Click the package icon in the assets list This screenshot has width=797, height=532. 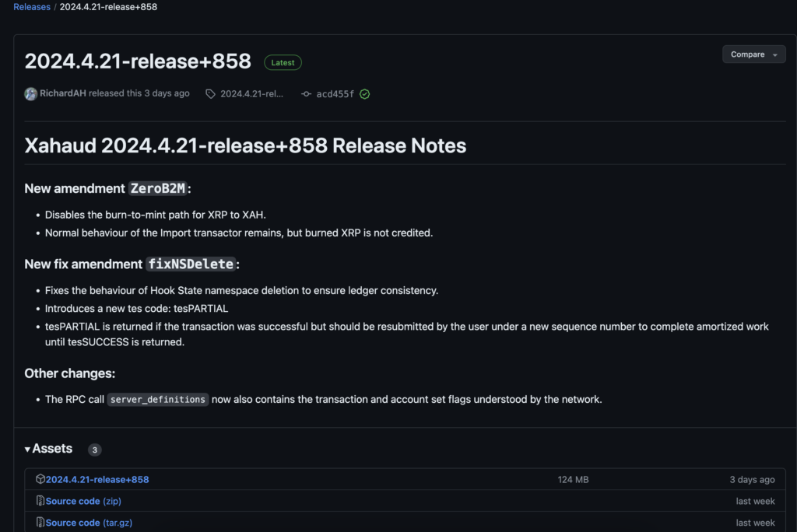click(x=40, y=480)
